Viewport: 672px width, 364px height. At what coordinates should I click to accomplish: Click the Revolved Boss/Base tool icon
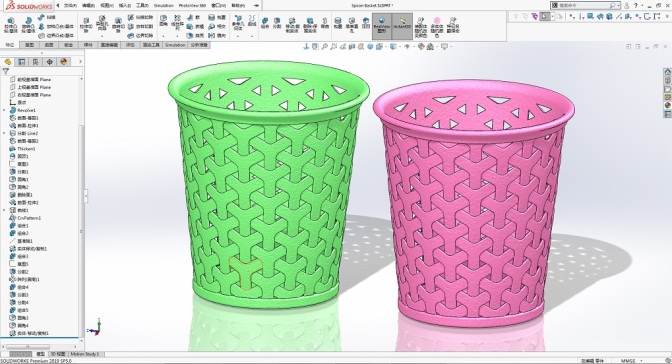pyautogui.click(x=28, y=21)
